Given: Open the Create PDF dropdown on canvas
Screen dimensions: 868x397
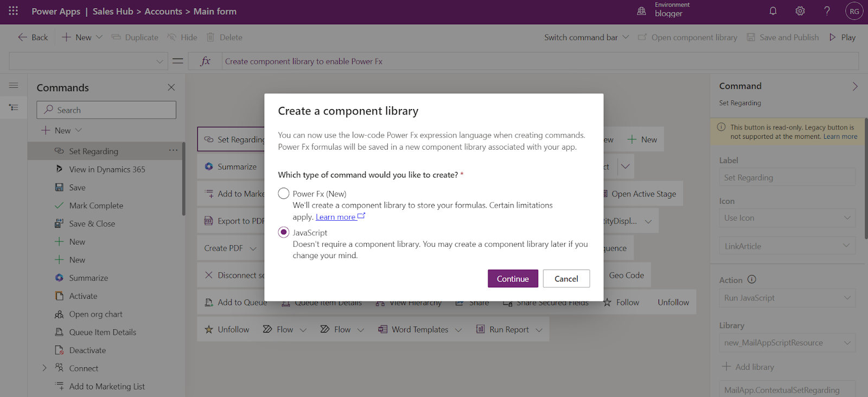Looking at the screenshot, I should point(253,248).
